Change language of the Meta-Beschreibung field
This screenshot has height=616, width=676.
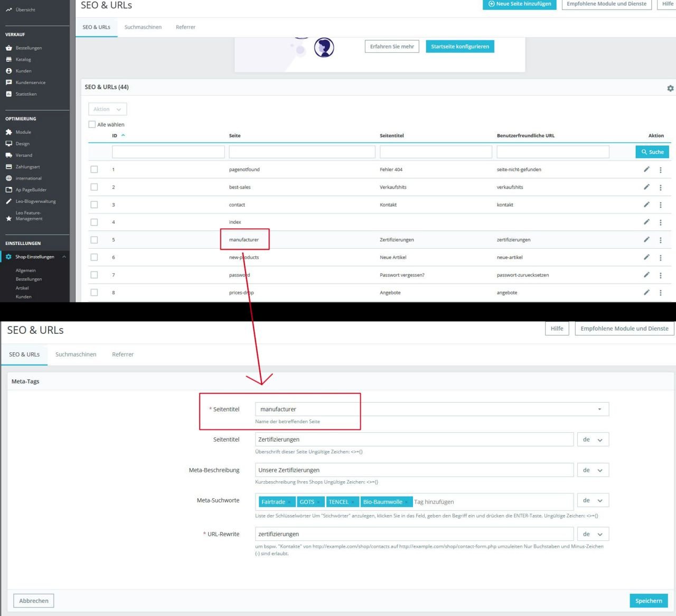pos(593,470)
